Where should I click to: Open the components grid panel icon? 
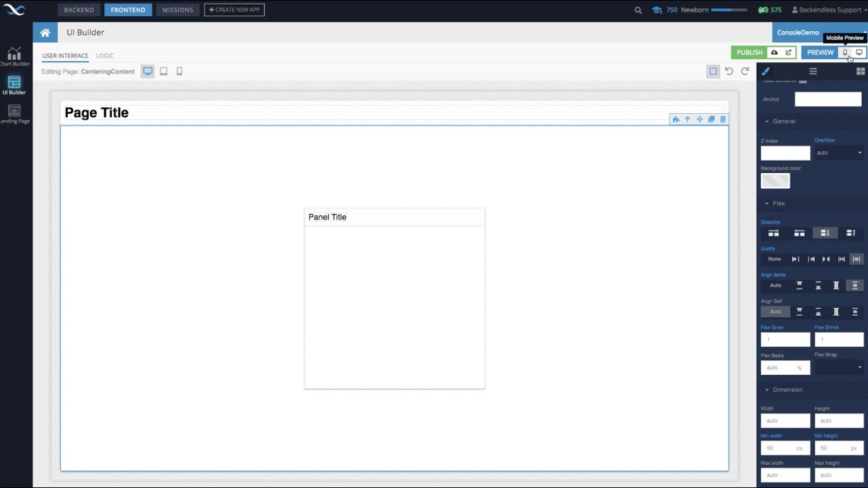click(x=861, y=71)
